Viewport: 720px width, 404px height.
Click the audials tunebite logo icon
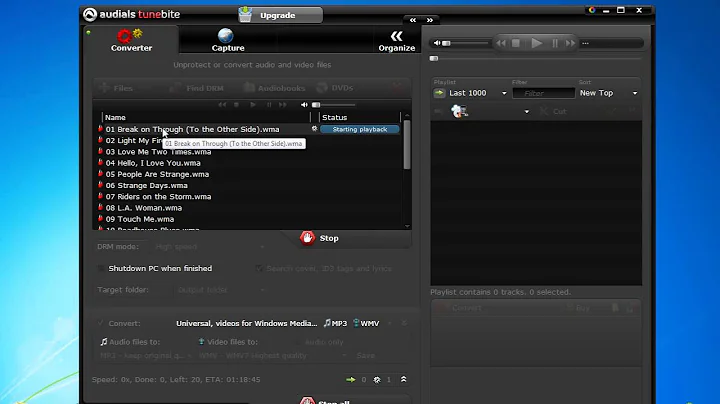[90, 14]
